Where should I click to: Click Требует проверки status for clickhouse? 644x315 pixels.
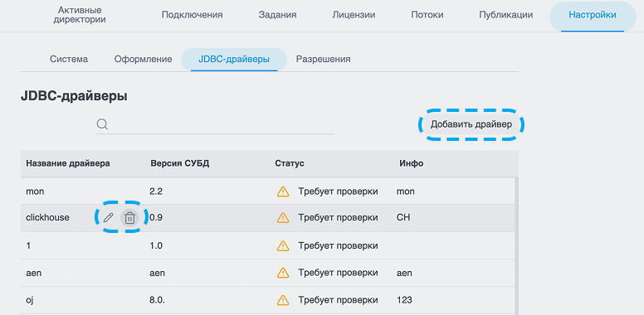click(338, 218)
